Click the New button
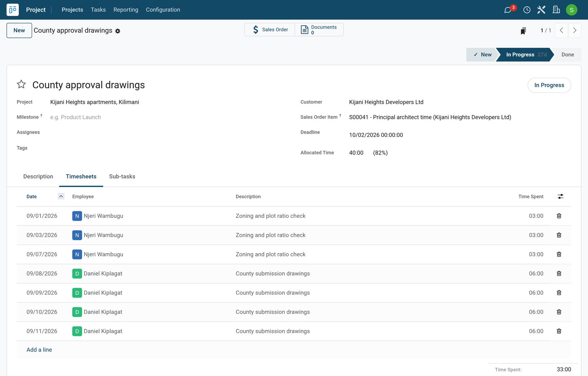Image resolution: width=588 pixels, height=376 pixels. (x=19, y=31)
